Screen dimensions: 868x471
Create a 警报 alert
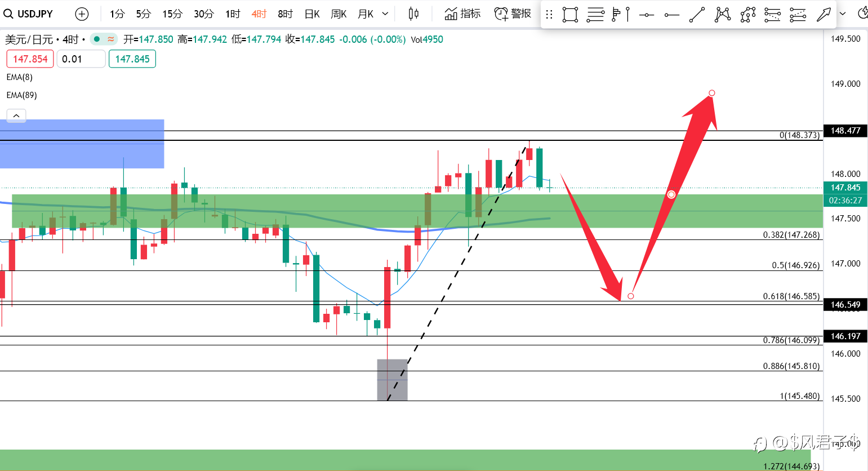click(x=513, y=14)
